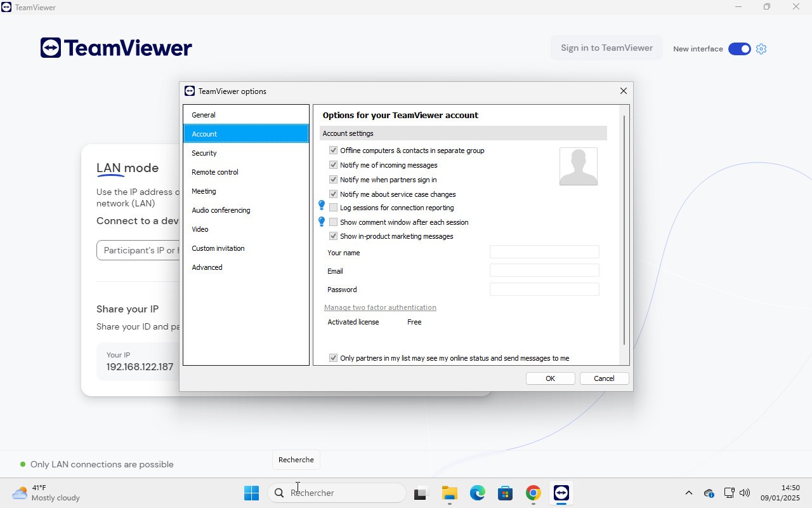This screenshot has width=812, height=508.
Task: Open the Advanced options category
Action: pyautogui.click(x=207, y=267)
